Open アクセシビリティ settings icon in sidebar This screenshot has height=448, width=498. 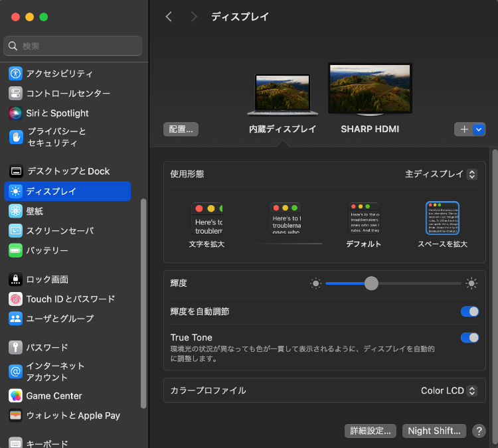pyautogui.click(x=15, y=74)
